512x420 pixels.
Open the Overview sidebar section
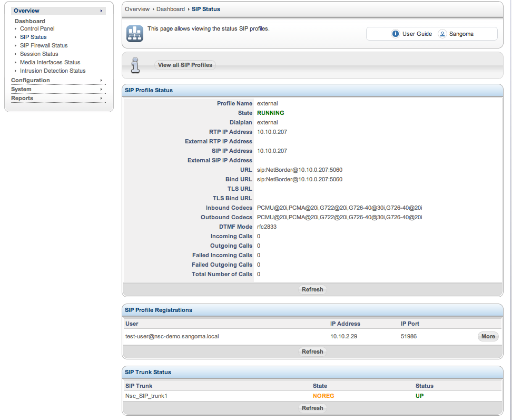click(58, 11)
